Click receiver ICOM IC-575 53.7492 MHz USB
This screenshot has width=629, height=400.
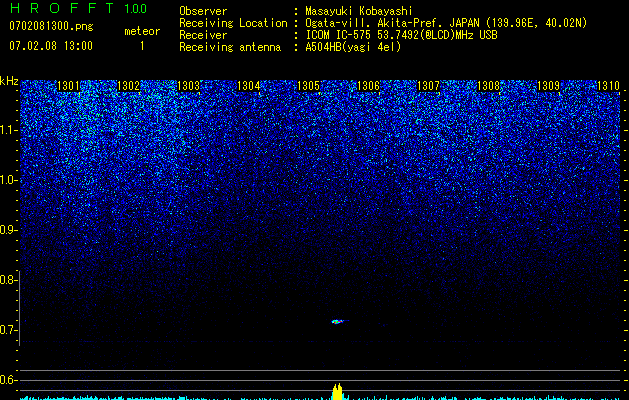(x=401, y=35)
